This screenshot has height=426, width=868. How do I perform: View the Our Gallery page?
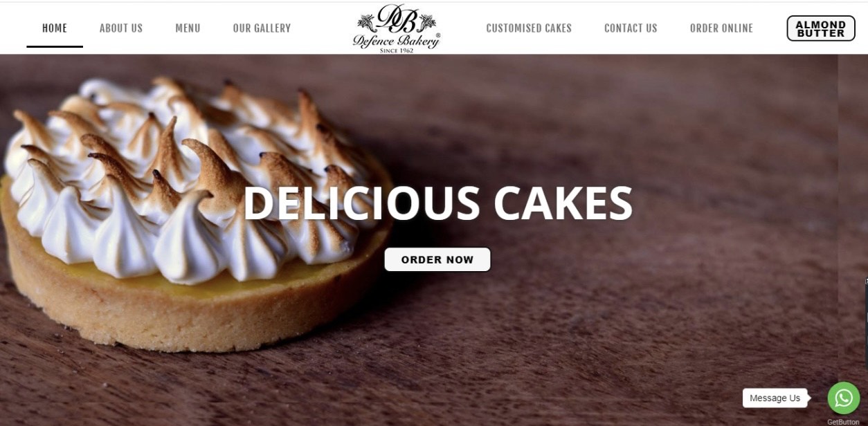(x=262, y=28)
